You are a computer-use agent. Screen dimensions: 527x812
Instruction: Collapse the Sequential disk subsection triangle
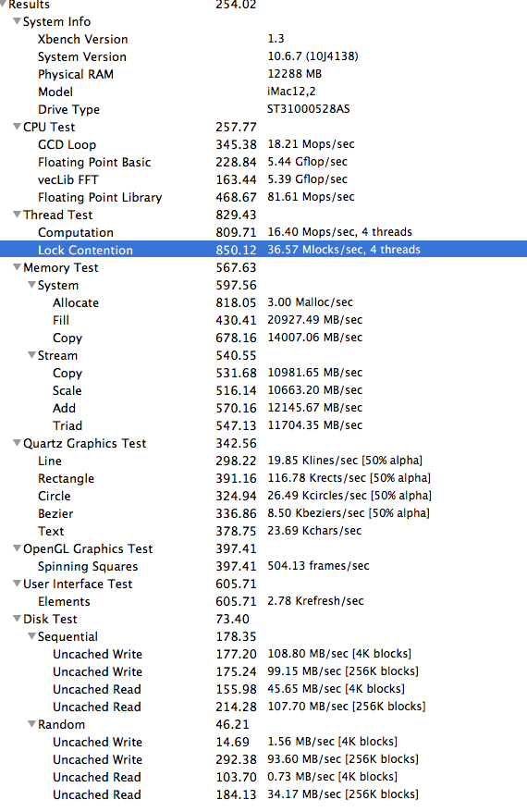tap(32, 636)
